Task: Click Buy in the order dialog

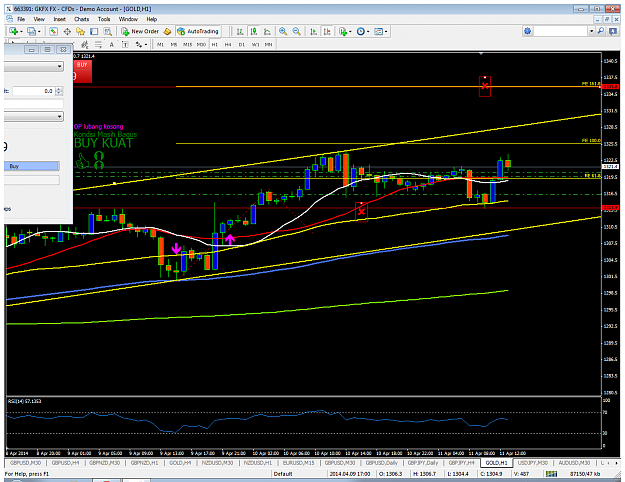Action: [31, 166]
